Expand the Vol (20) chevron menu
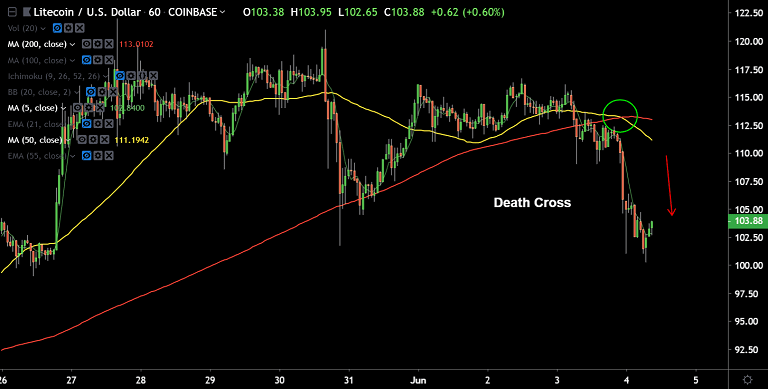This screenshot has width=768, height=389. coord(43,28)
